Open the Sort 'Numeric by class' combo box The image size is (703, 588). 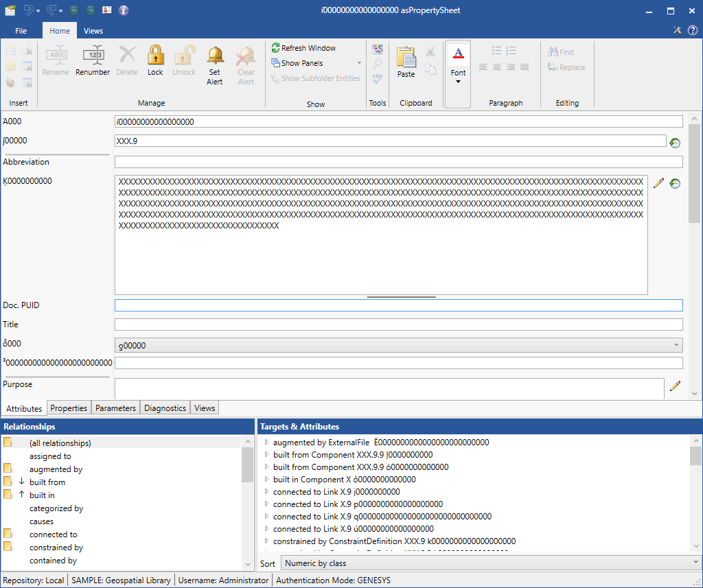(490, 563)
